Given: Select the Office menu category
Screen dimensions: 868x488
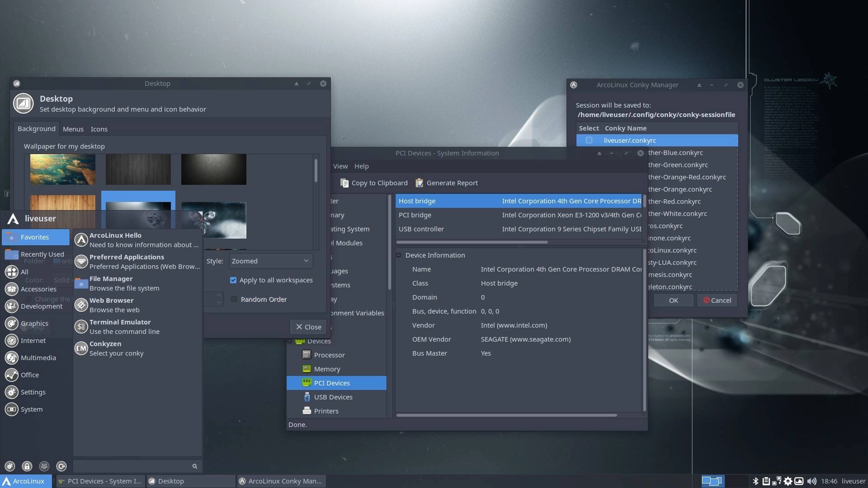Looking at the screenshot, I should click(36, 375).
